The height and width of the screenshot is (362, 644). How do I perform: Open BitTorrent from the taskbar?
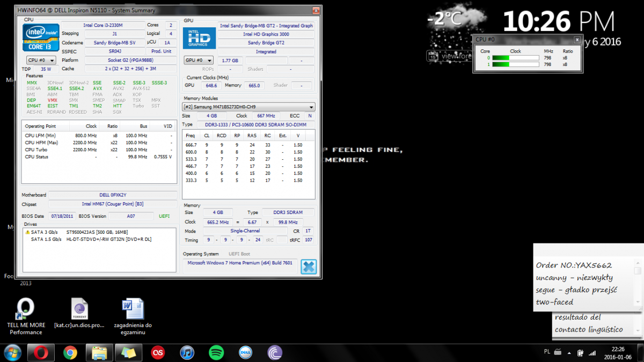point(274,352)
